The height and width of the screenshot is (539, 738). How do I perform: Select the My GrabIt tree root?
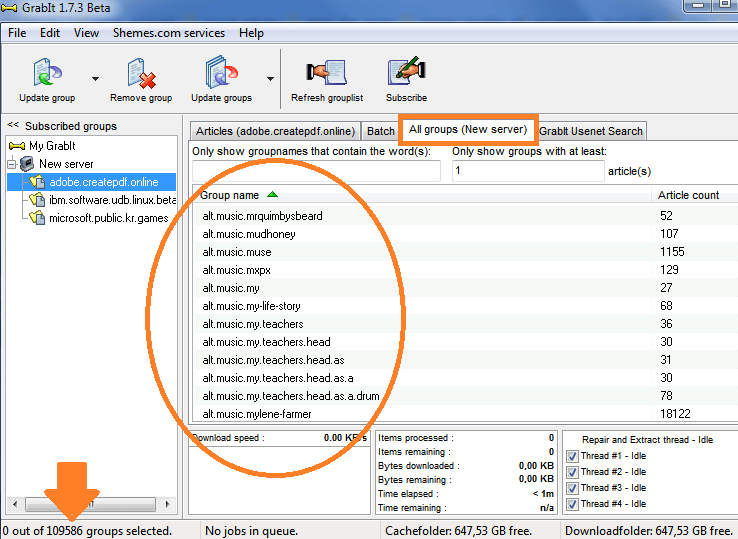[x=52, y=146]
